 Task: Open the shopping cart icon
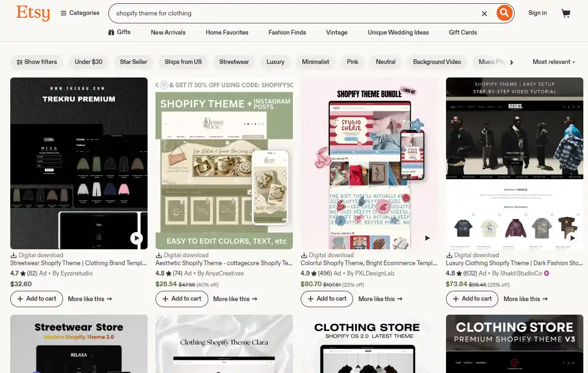(x=566, y=13)
